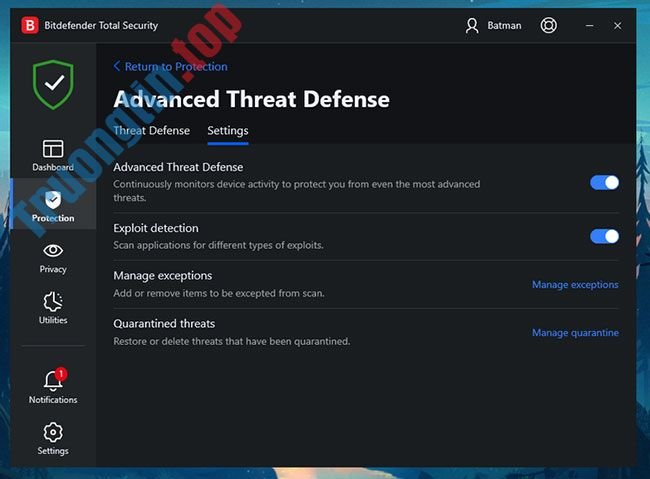Toggle the Advanced Threat Defense switch
This screenshot has height=479, width=650.
(x=604, y=182)
